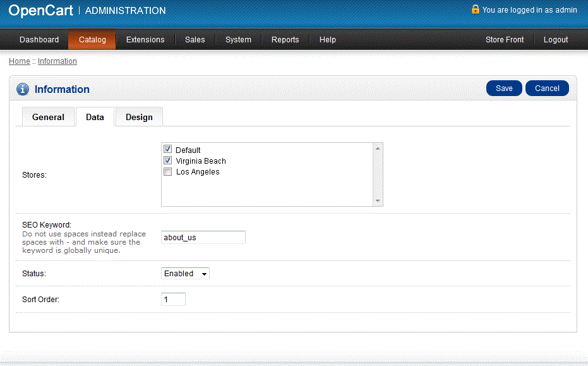Open the Catalog menu
Viewport: 588px width, 366px height.
(92, 39)
